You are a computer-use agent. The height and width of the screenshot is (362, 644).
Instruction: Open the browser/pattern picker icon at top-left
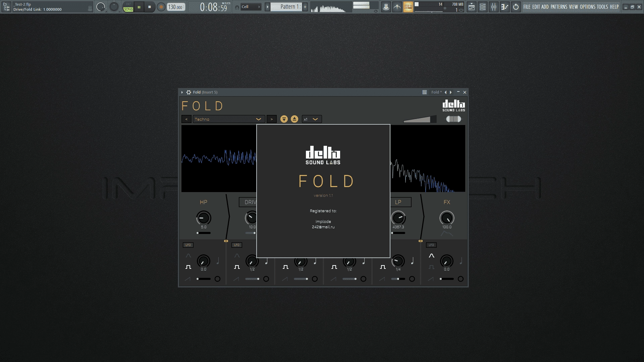pyautogui.click(x=6, y=7)
